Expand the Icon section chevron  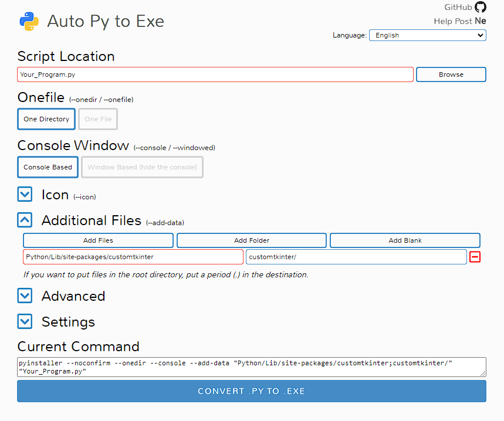pyautogui.click(x=25, y=194)
